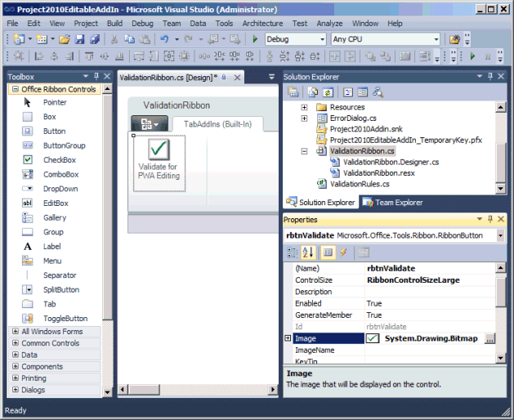Toggle pin on Properties panel
Viewport: 514px width, 420px height.
coord(490,219)
